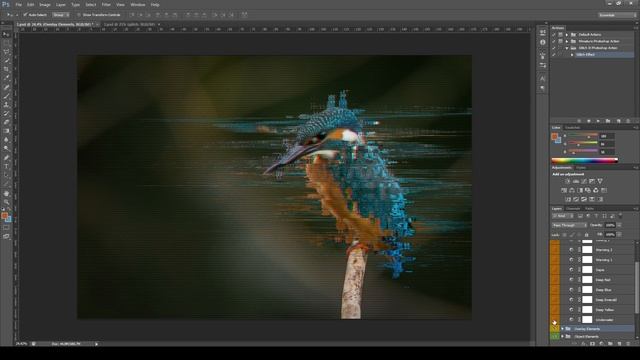Image resolution: width=640 pixels, height=360 pixels.
Task: Select the Gradient tool
Action: 6,131
